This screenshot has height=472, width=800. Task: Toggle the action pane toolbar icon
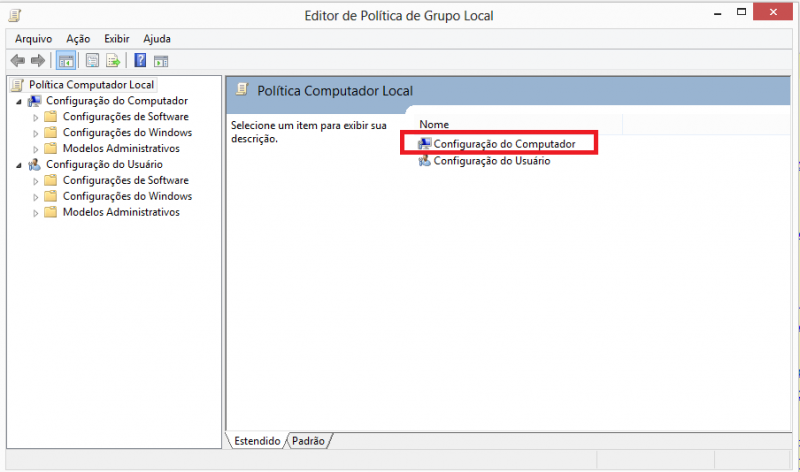point(161,60)
